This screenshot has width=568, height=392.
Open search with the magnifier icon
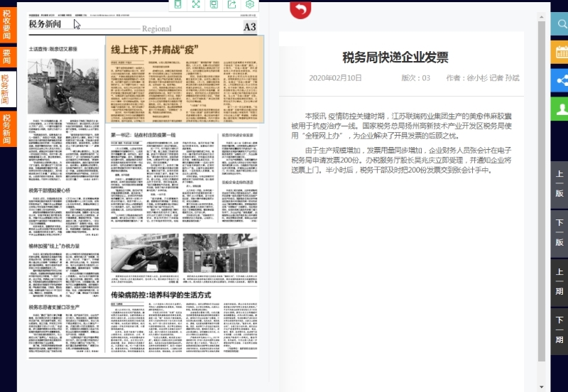point(560,24)
